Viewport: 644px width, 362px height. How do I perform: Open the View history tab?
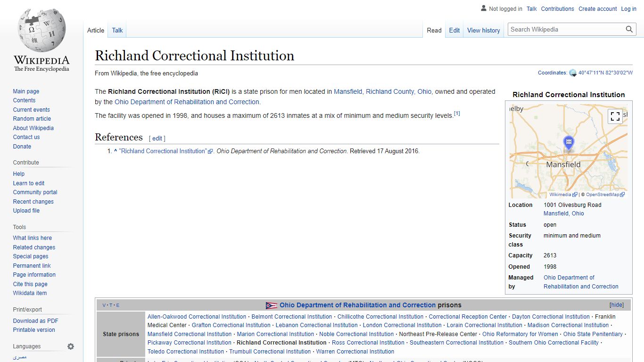[x=484, y=30]
